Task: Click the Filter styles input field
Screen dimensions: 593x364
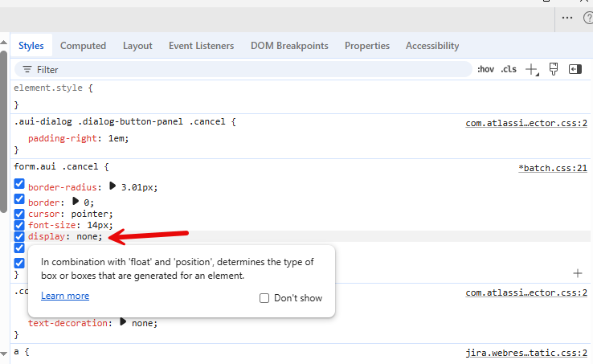Action: pos(243,70)
